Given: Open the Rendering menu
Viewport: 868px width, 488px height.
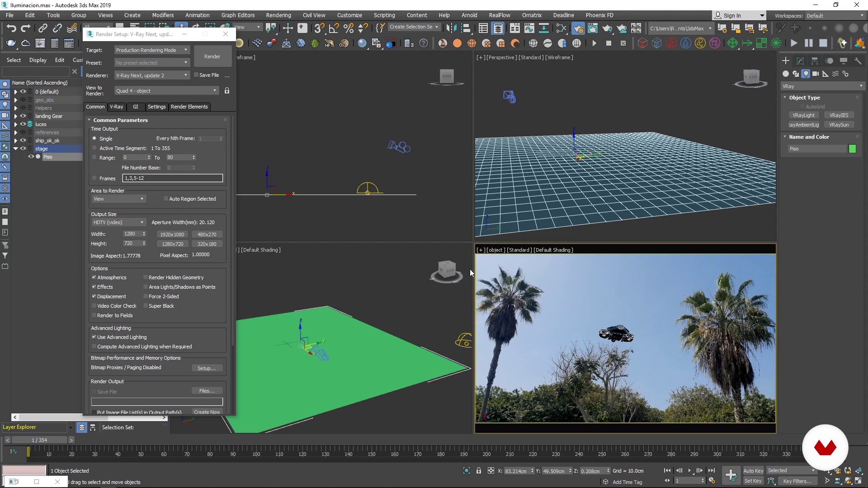Looking at the screenshot, I should coord(278,15).
